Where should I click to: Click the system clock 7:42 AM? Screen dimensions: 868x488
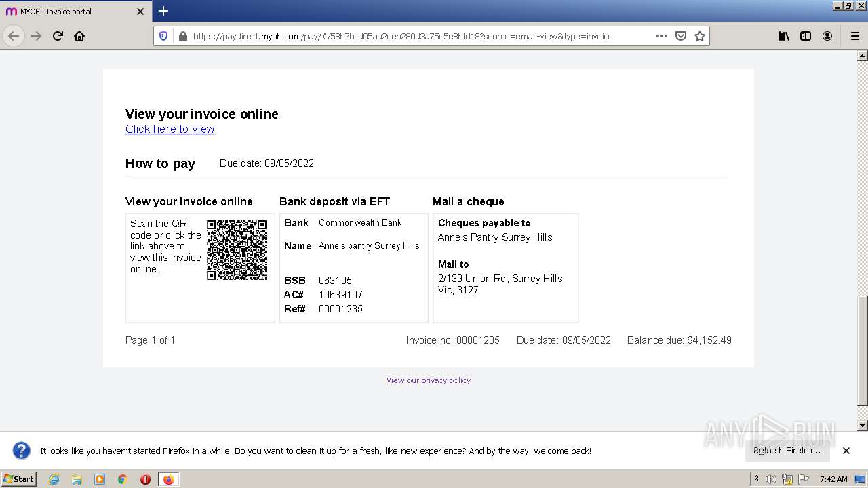click(x=833, y=479)
